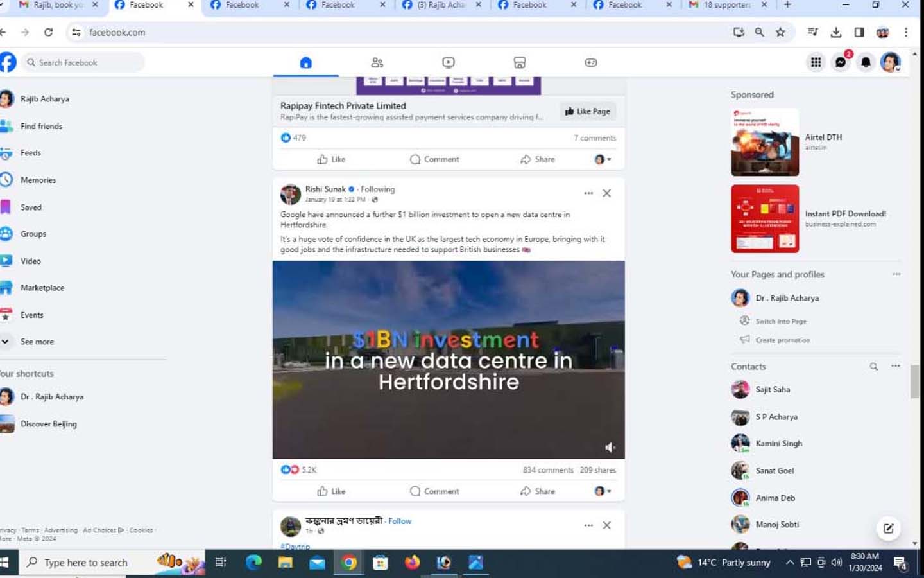Open the Following dropdown next to Rishi Sunak

pos(377,189)
